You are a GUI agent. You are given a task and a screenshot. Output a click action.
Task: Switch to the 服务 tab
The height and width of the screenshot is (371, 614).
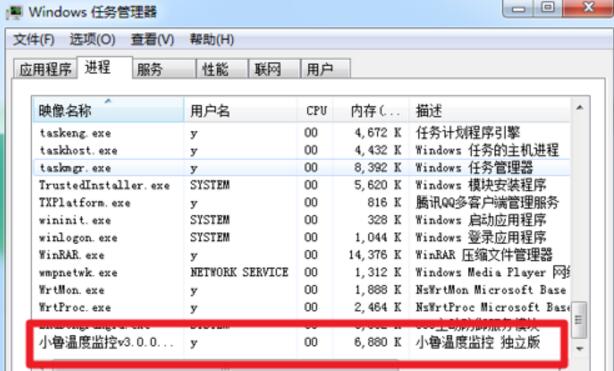point(164,70)
